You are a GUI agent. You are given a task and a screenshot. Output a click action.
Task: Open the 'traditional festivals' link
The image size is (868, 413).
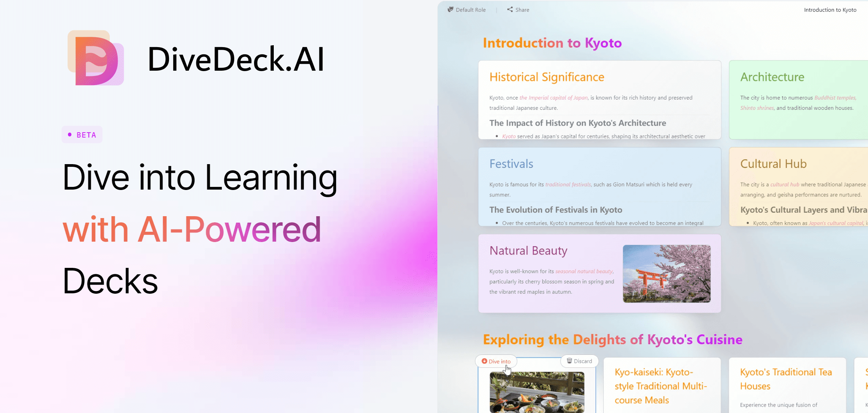[x=568, y=184]
